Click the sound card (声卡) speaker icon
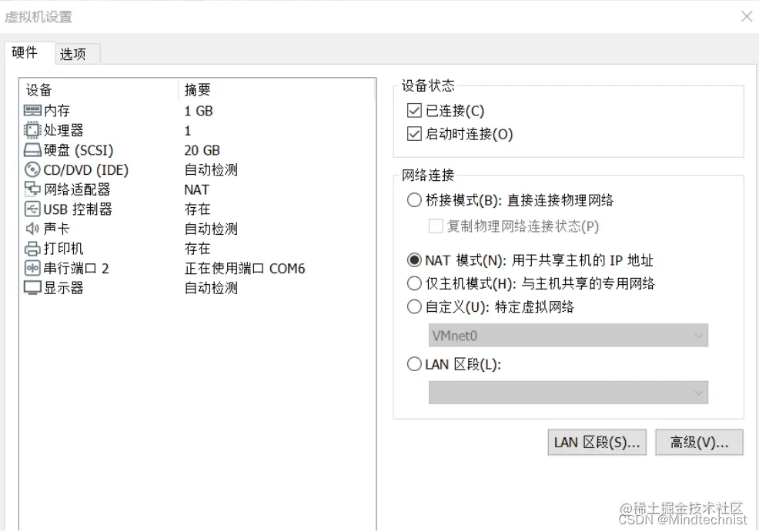This screenshot has width=759, height=532. click(x=32, y=229)
